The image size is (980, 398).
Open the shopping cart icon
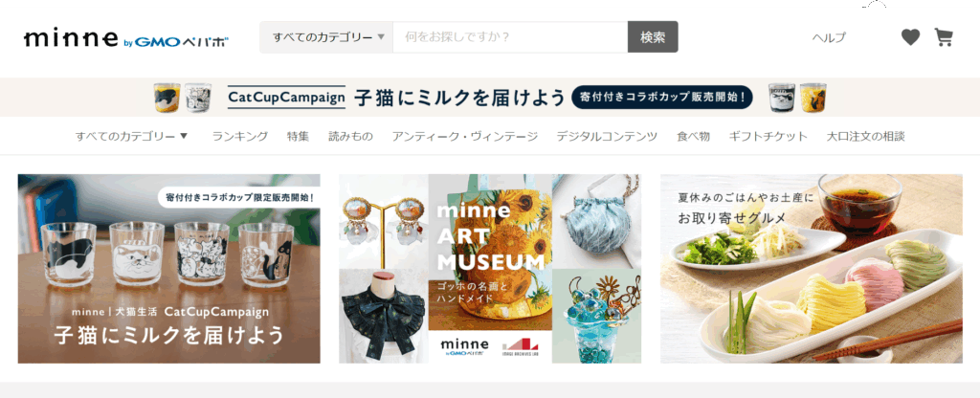tap(943, 37)
